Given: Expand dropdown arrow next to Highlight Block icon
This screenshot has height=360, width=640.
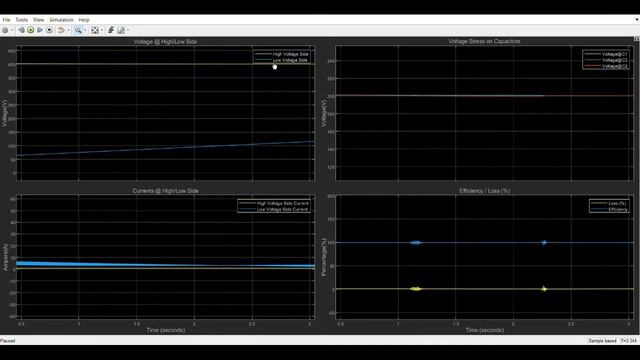Looking at the screenshot, I should pos(68,30).
